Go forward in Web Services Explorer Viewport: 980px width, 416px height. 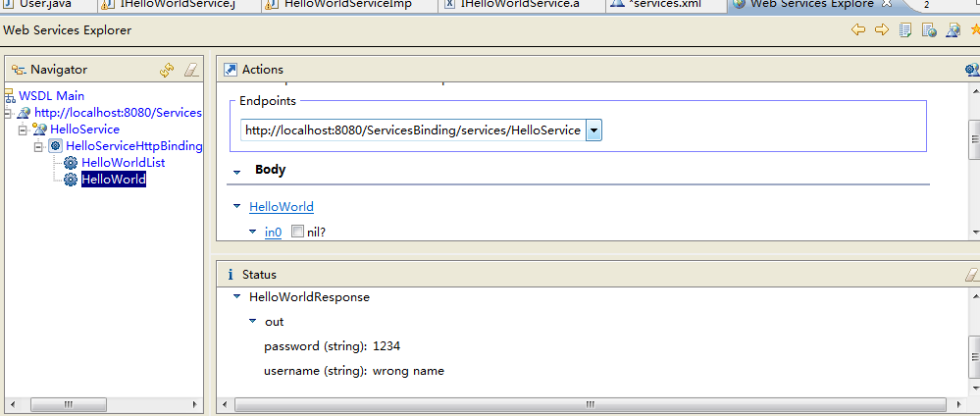(x=881, y=29)
